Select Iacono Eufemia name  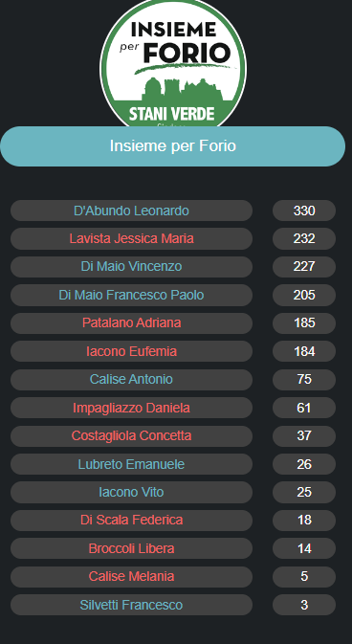[x=131, y=351]
